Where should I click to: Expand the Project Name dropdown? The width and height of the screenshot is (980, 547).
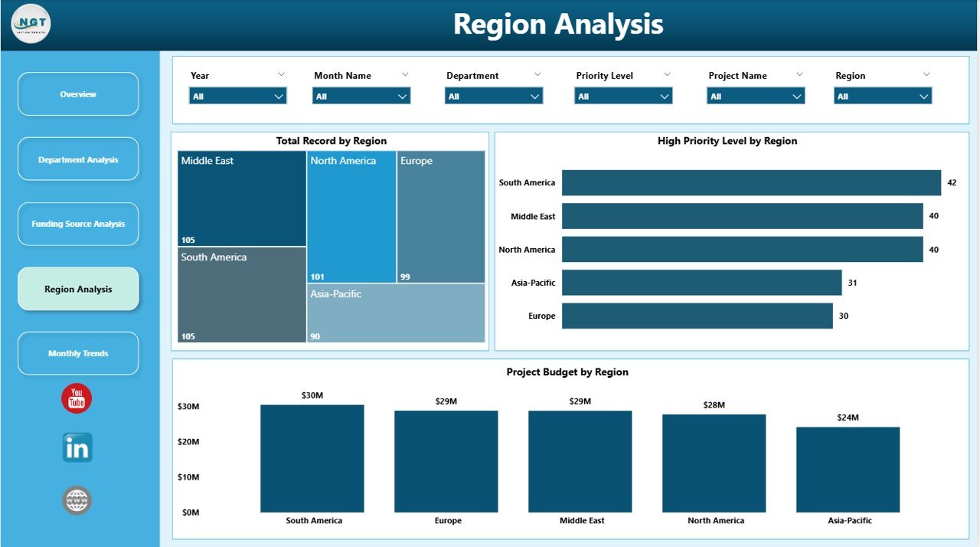pyautogui.click(x=756, y=97)
